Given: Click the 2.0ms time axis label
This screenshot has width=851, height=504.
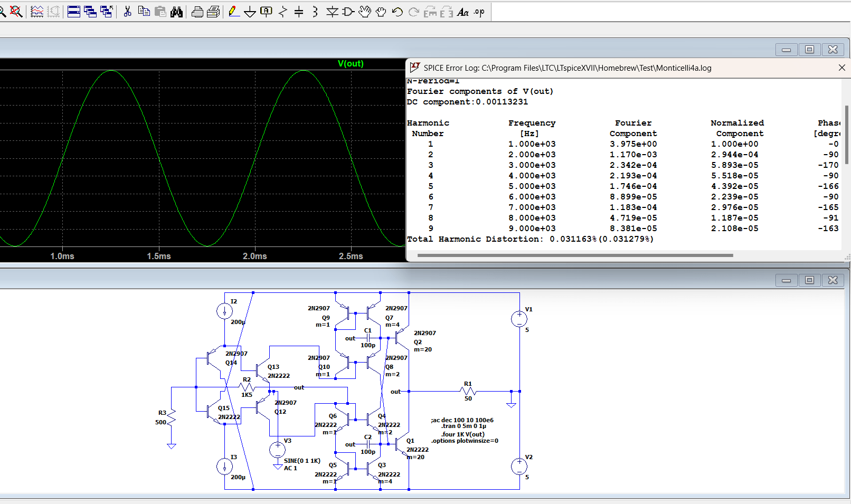Looking at the screenshot, I should [255, 256].
